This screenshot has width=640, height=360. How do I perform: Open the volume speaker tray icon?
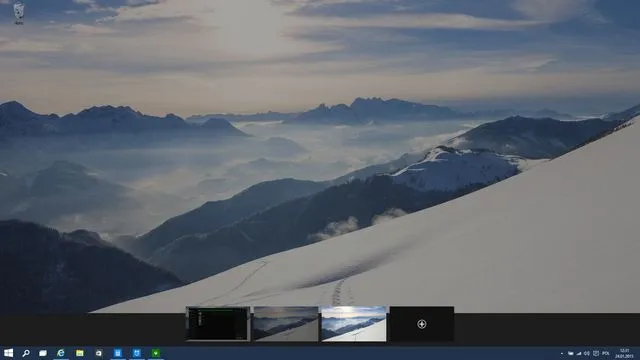(587, 353)
